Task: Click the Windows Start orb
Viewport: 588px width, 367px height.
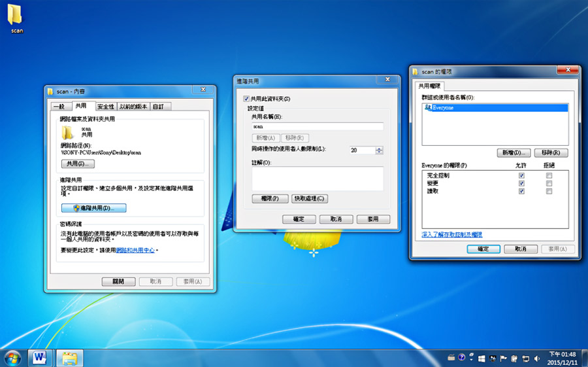Action: [x=12, y=358]
